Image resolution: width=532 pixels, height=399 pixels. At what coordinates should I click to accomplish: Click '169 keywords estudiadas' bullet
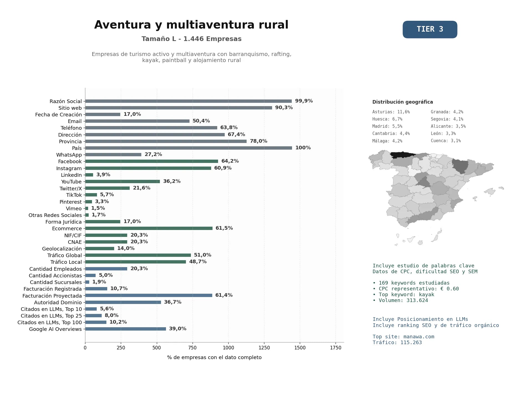coord(411,283)
